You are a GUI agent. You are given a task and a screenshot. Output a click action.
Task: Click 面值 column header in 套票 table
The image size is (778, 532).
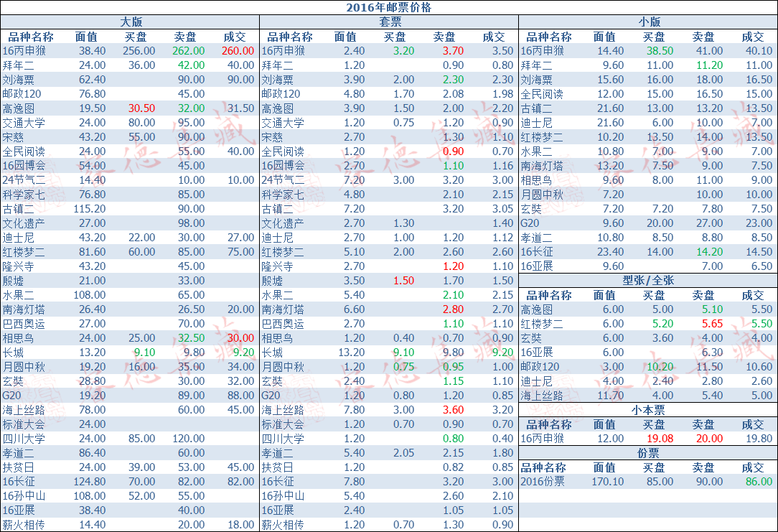click(345, 37)
